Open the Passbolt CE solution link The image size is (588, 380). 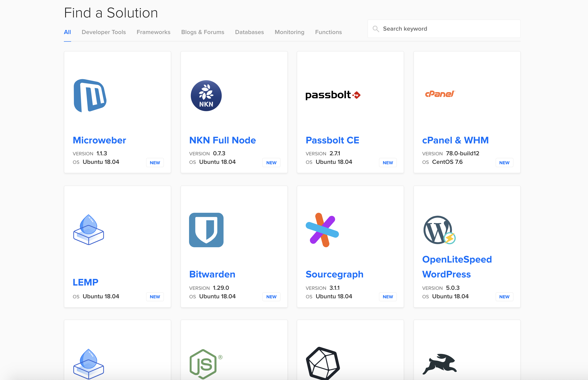point(333,140)
